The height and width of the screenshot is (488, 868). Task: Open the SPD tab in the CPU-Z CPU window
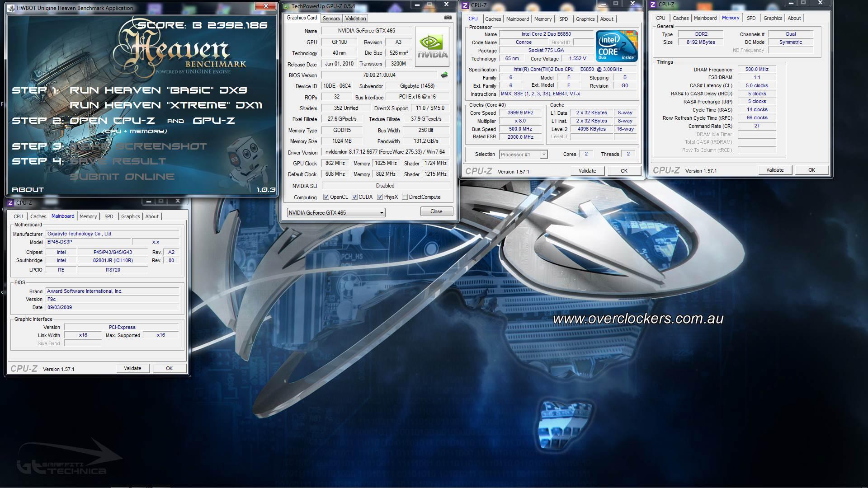(563, 19)
